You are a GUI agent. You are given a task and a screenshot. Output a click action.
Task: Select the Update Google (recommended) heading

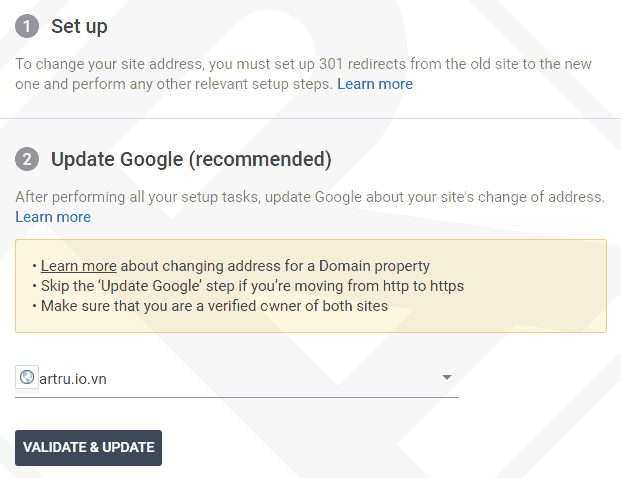pos(191,159)
